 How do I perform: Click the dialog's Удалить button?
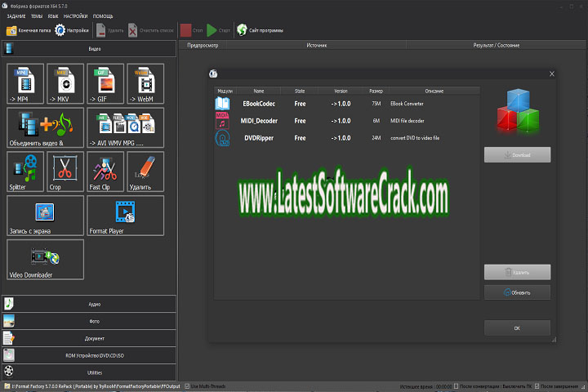[x=517, y=272]
